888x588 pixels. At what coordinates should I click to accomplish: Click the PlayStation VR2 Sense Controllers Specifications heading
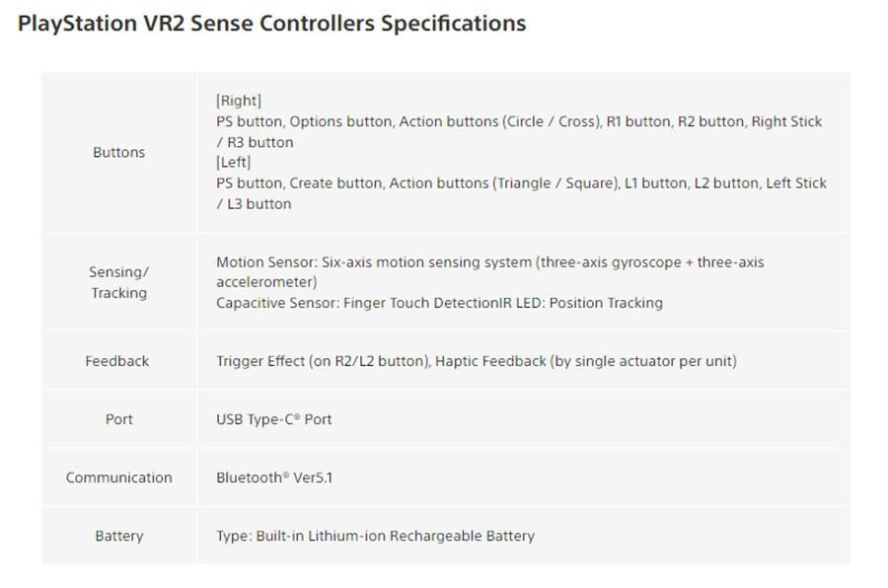[271, 24]
